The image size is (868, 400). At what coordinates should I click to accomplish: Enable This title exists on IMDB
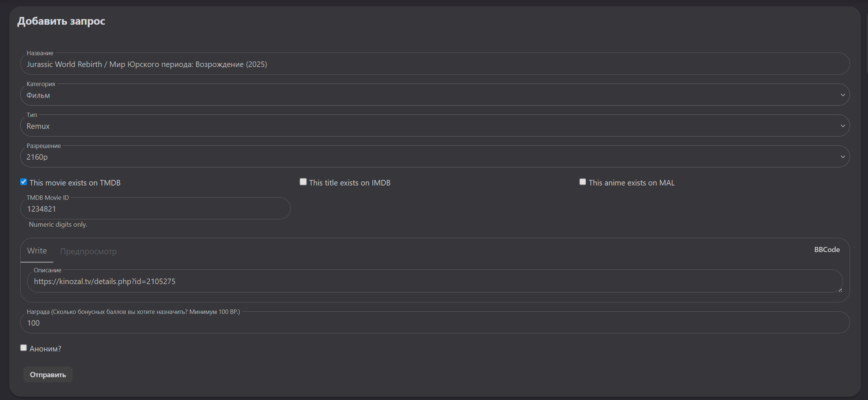[x=303, y=182]
